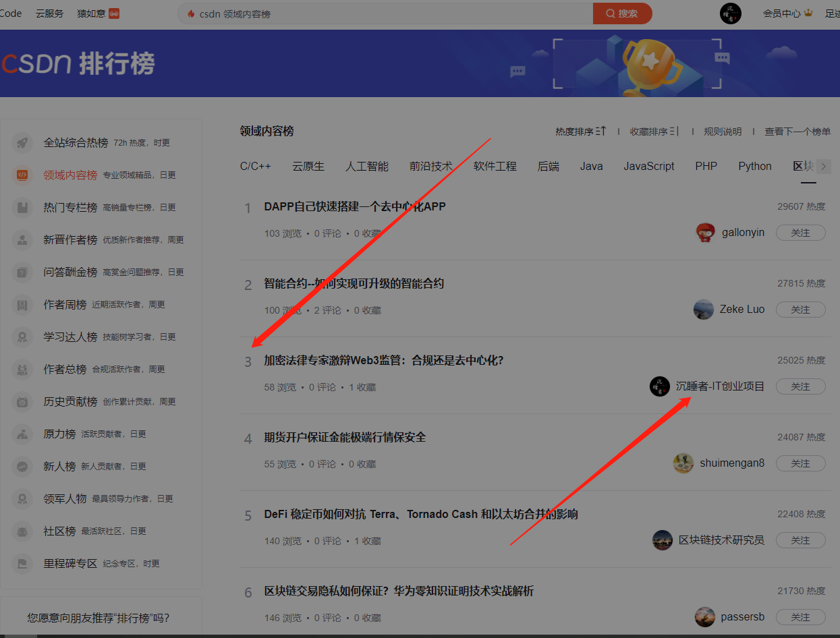
Task: Open 原力榜 sidebar icon
Action: coord(22,434)
